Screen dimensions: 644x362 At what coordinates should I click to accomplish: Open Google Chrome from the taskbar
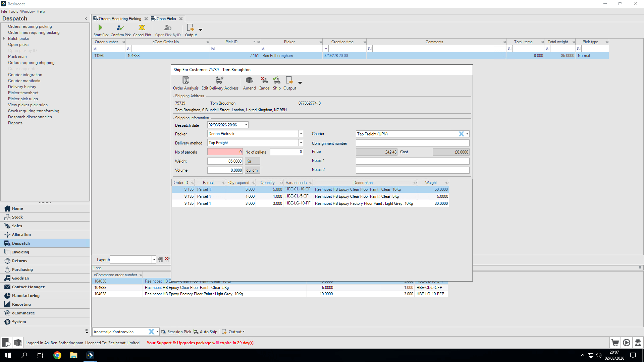click(x=57, y=355)
